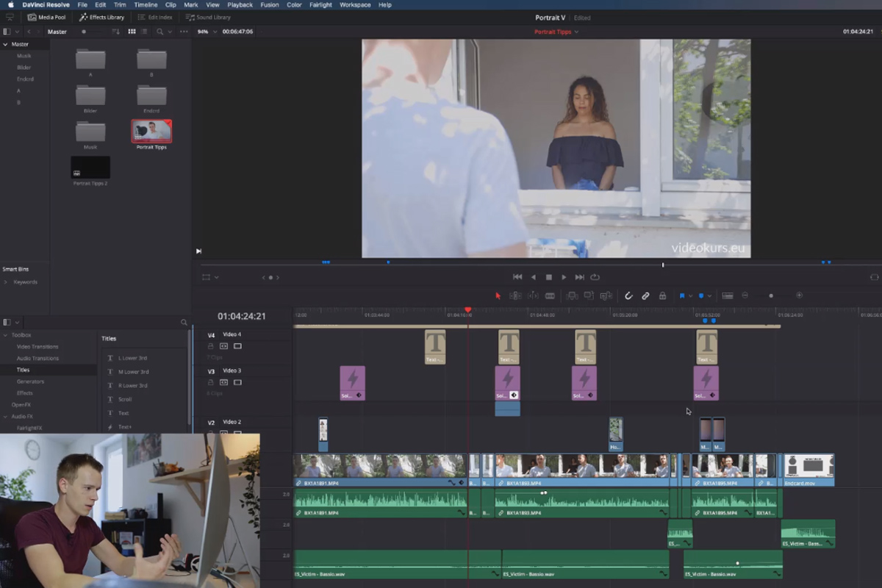Viewport: 882px width, 588px height.
Task: Open the Bilder bin folder
Action: pyautogui.click(x=90, y=96)
